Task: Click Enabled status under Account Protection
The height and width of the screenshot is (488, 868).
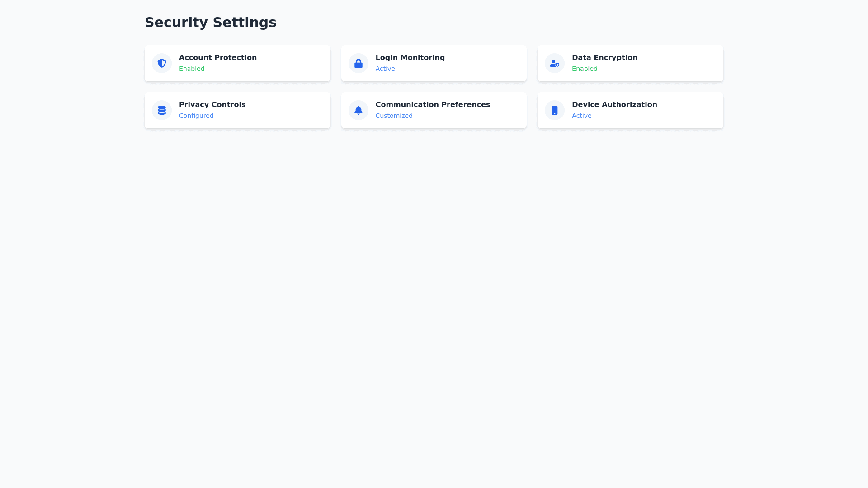Action: click(192, 69)
